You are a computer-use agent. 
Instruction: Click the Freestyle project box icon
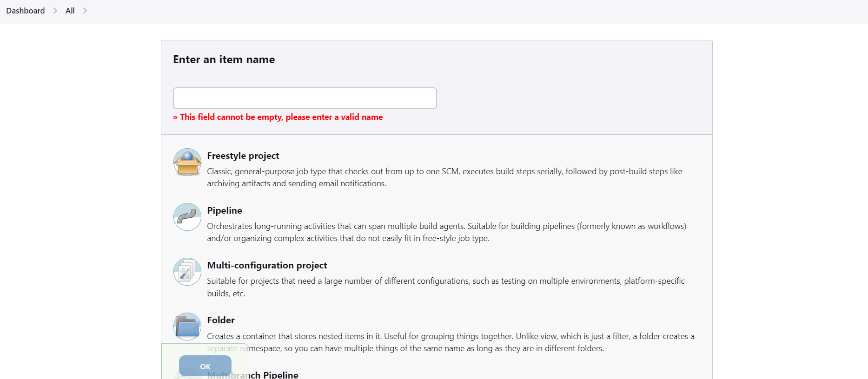coord(187,162)
